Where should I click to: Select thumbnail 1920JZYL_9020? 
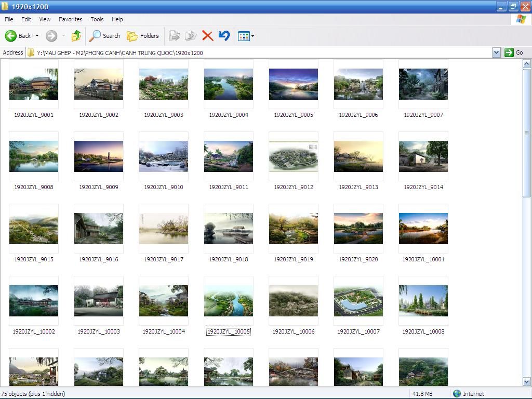point(358,229)
